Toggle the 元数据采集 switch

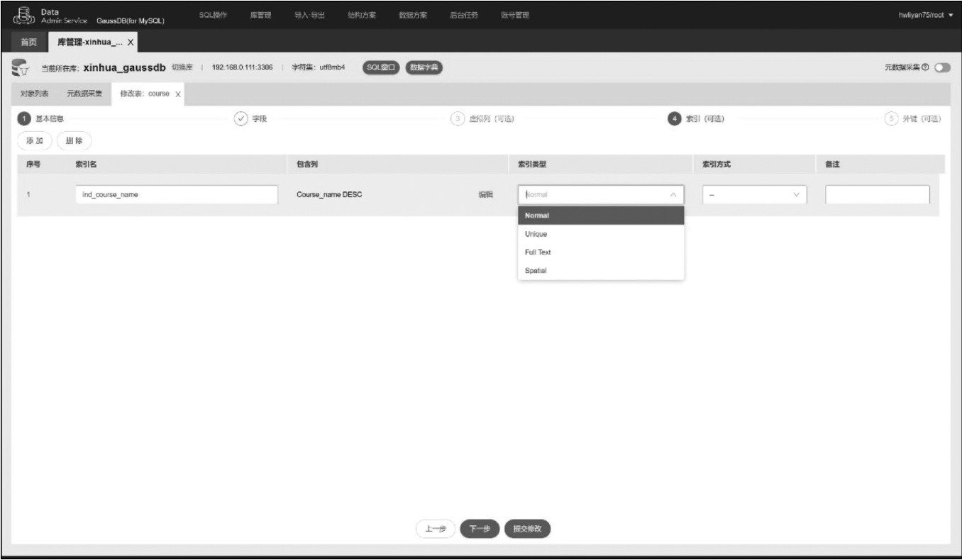[941, 67]
